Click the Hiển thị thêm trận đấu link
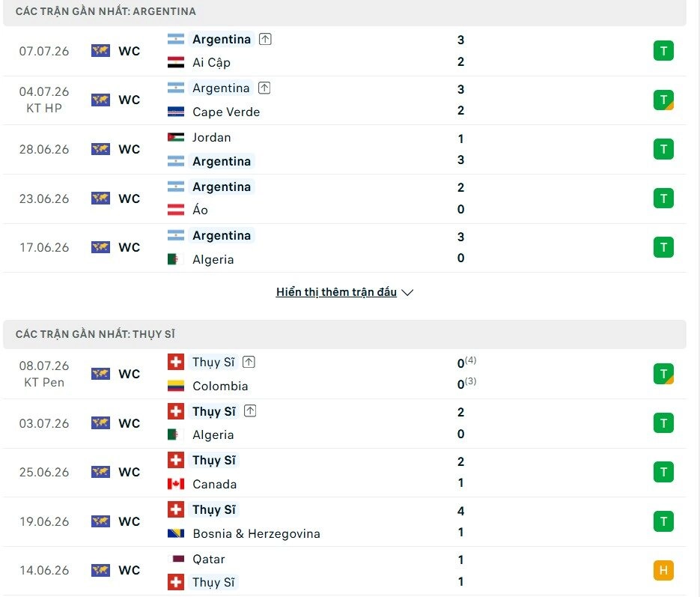700x597 pixels. tap(336, 292)
